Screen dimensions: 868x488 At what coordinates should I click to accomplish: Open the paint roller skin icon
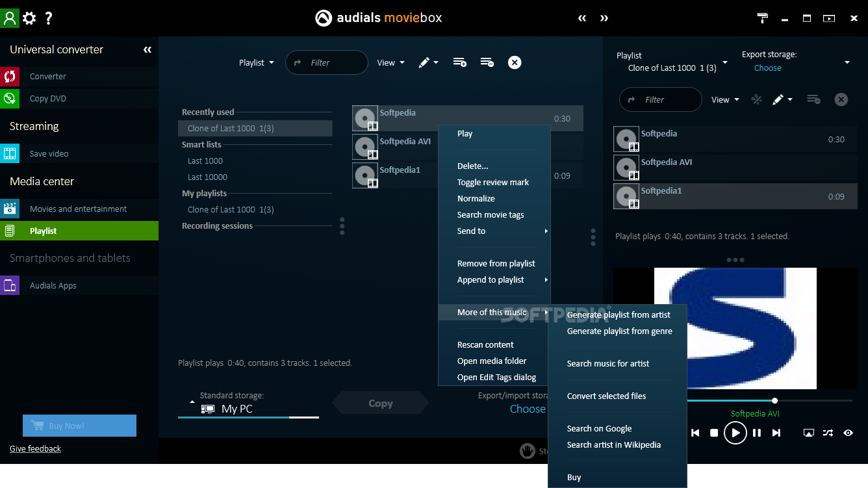pos(763,18)
